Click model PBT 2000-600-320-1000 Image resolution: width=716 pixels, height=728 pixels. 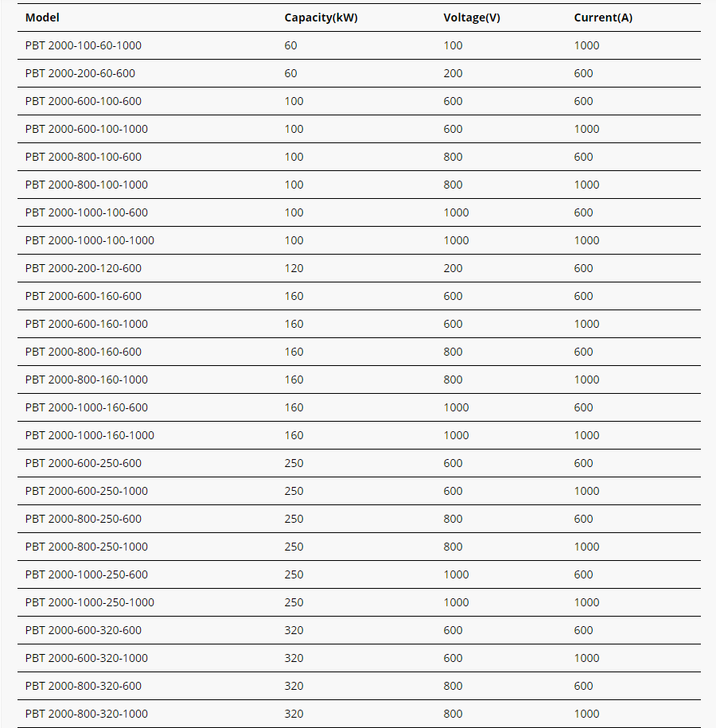coord(87,658)
